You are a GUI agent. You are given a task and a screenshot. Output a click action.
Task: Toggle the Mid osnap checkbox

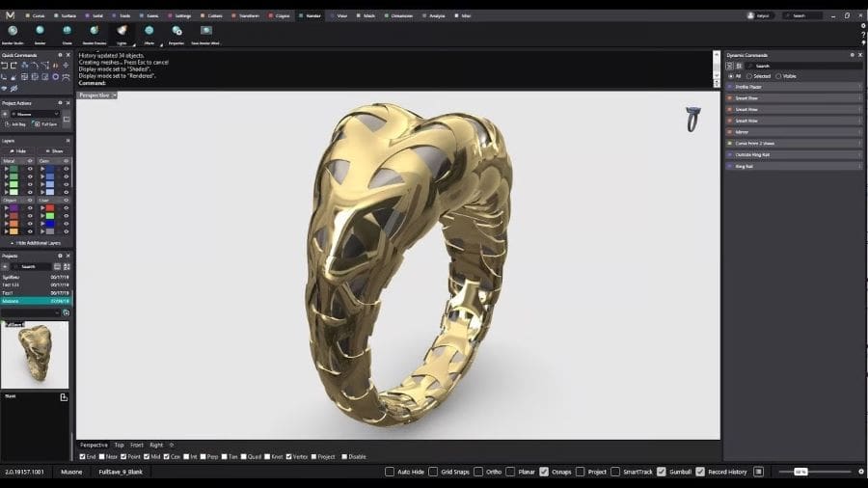pos(147,457)
